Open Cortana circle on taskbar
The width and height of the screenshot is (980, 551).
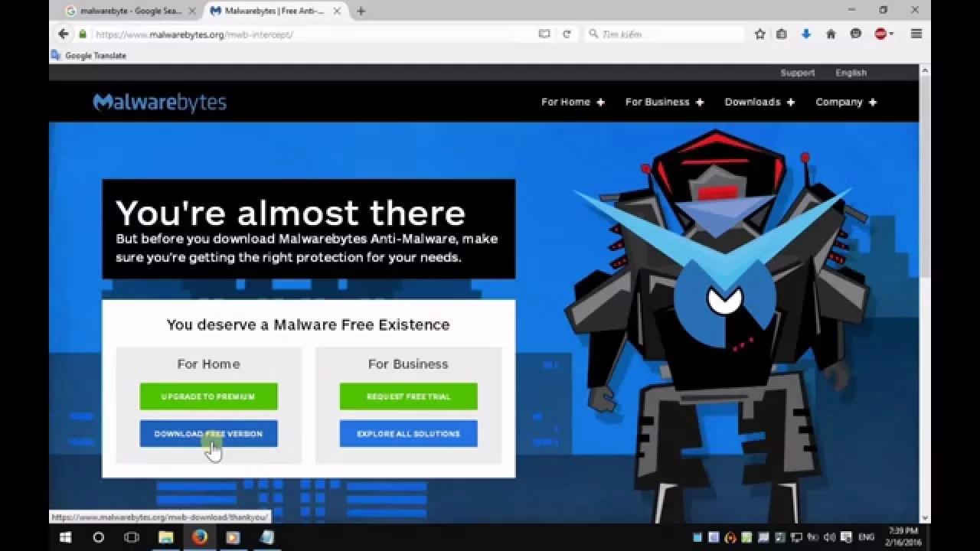pyautogui.click(x=98, y=537)
